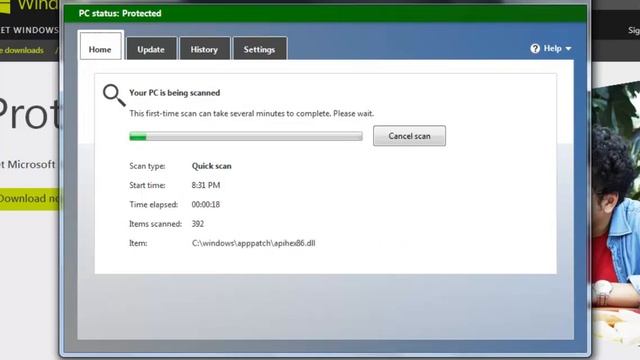Image resolution: width=640 pixels, height=360 pixels.
Task: Click the 'Time elapsed:' label
Action: coord(153,204)
